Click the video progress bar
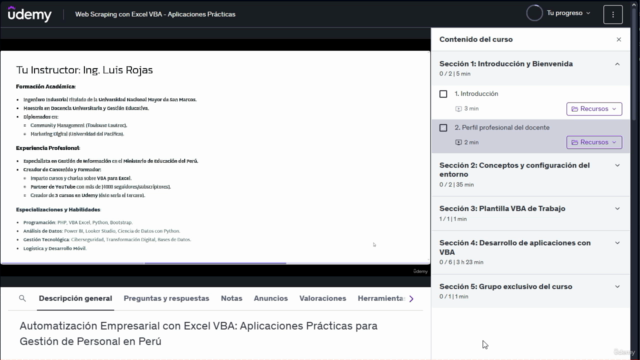 click(x=216, y=264)
